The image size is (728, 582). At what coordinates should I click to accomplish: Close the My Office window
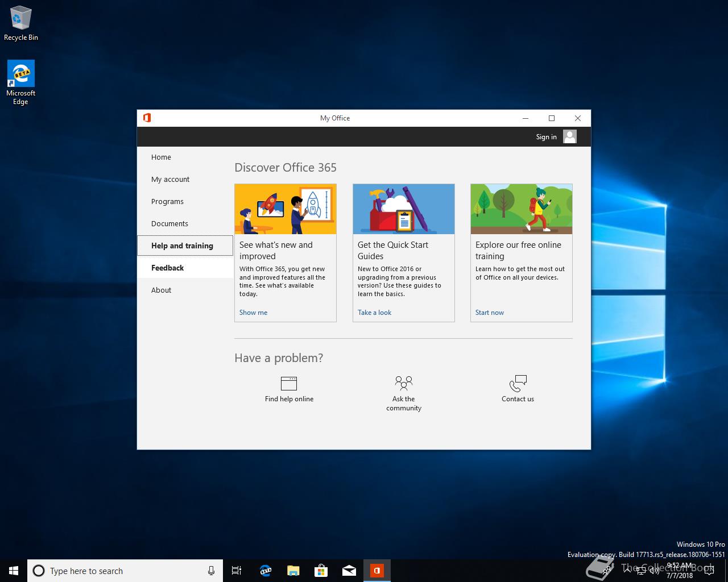point(578,118)
